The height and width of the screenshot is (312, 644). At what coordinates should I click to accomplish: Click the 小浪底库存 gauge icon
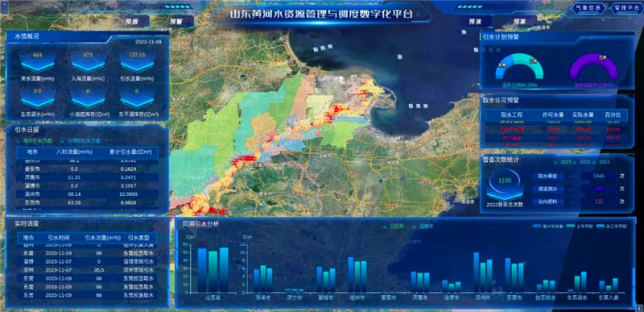(x=88, y=98)
